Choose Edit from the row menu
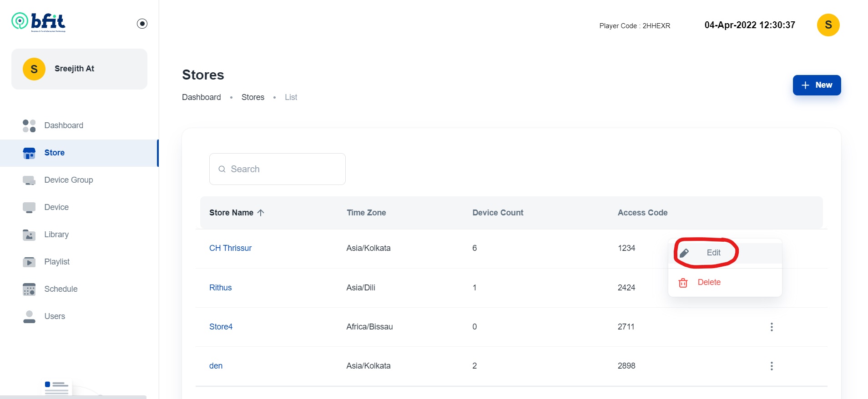The height and width of the screenshot is (399, 868). [x=725, y=253]
